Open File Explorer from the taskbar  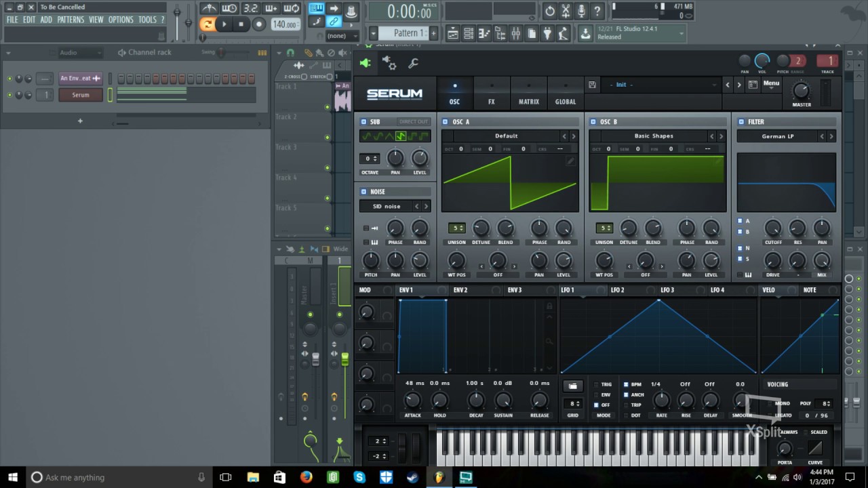(x=253, y=477)
